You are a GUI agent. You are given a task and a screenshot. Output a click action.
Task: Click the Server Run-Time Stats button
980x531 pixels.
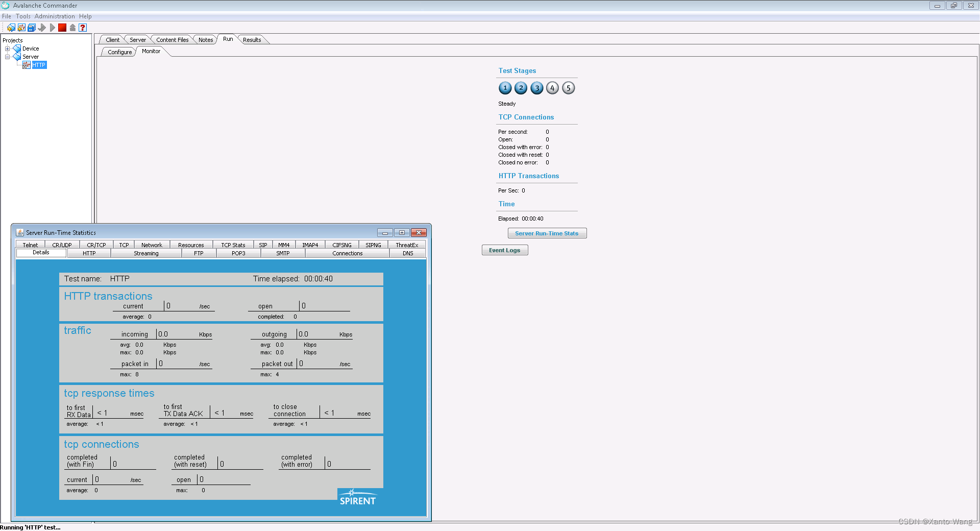point(547,233)
